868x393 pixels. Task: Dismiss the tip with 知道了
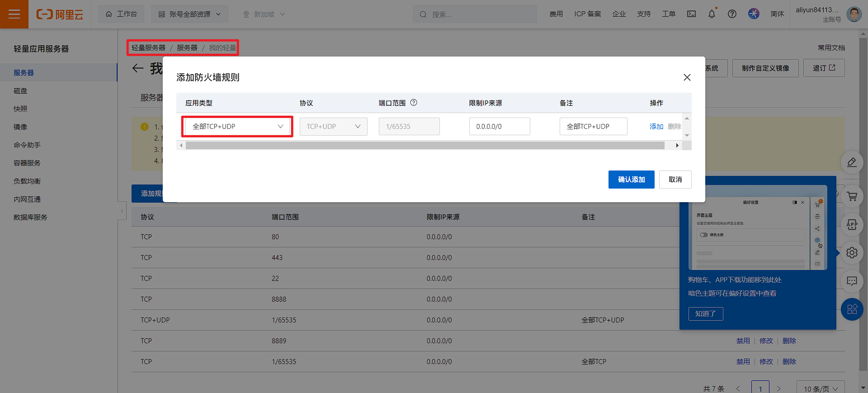click(x=706, y=313)
